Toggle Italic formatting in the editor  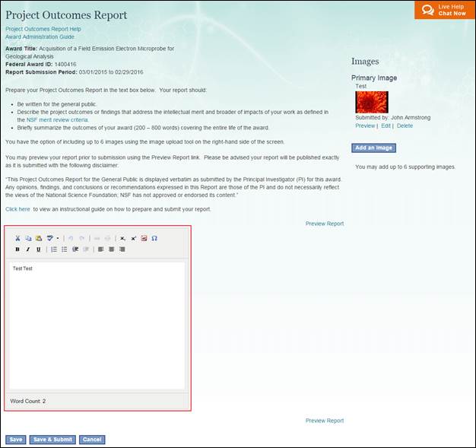[28, 249]
